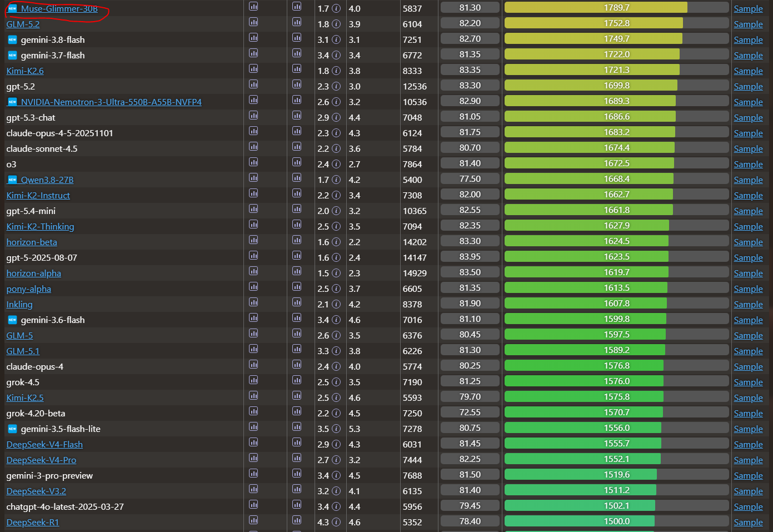Open the horizon-alpha model link

[x=33, y=274]
